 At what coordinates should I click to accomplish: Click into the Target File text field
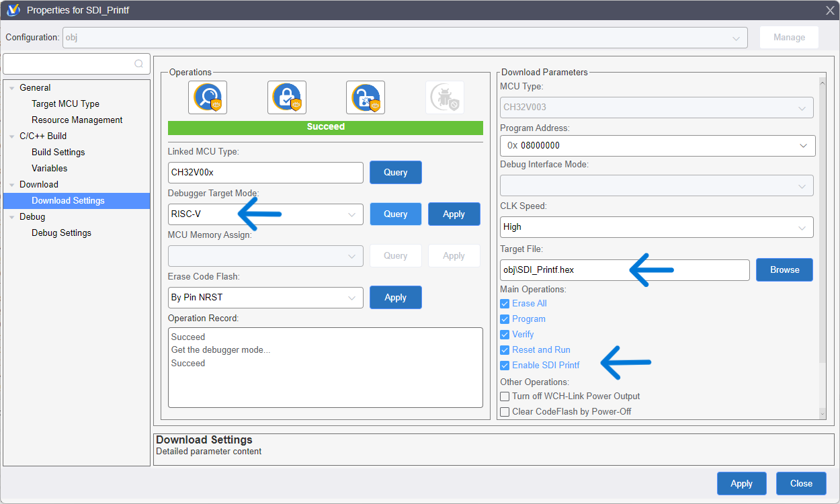(x=624, y=270)
